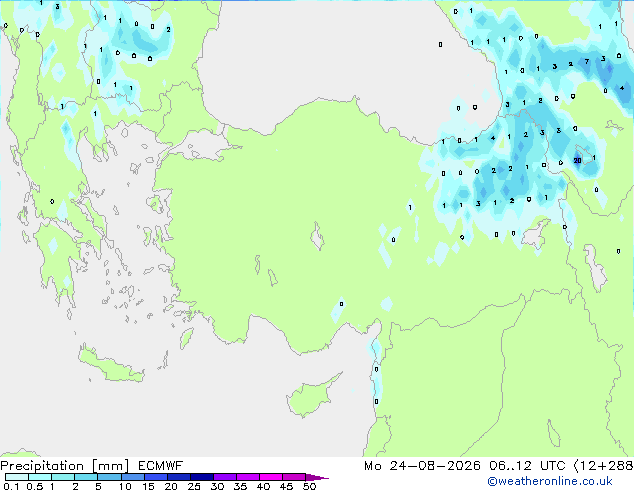Click the 'Precipitation' title text
The height and width of the screenshot is (490, 634).
click(x=42, y=466)
